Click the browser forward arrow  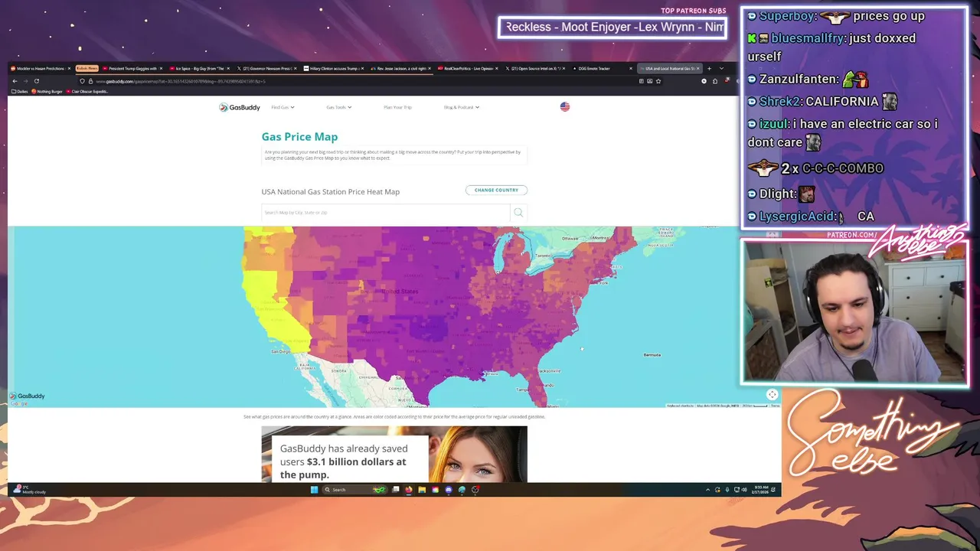pyautogui.click(x=25, y=81)
